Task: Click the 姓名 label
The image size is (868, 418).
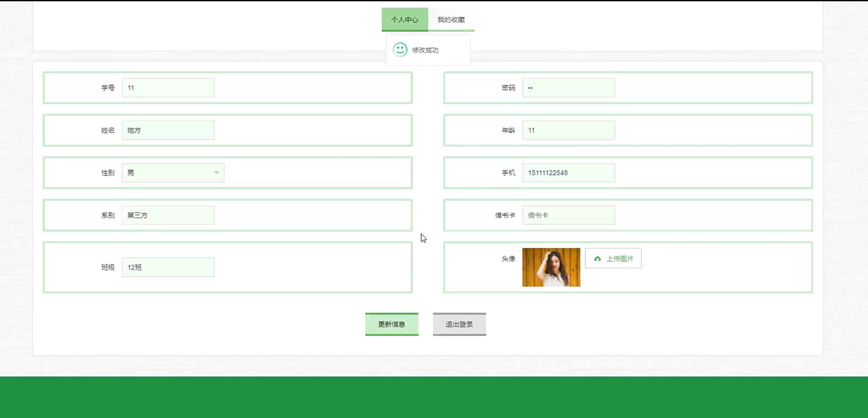Action: tap(108, 130)
